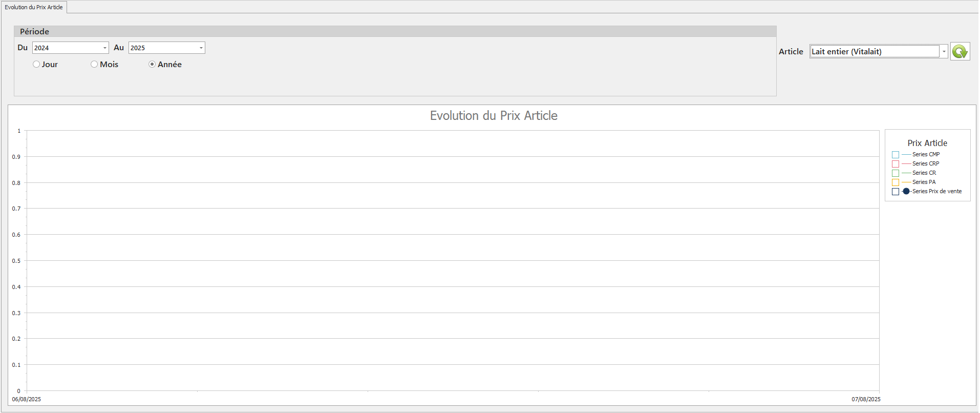
Task: Toggle the Series PA legend checkbox
Action: (896, 182)
